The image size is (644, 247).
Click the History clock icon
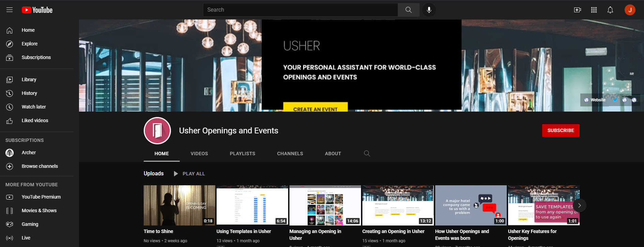click(x=10, y=93)
